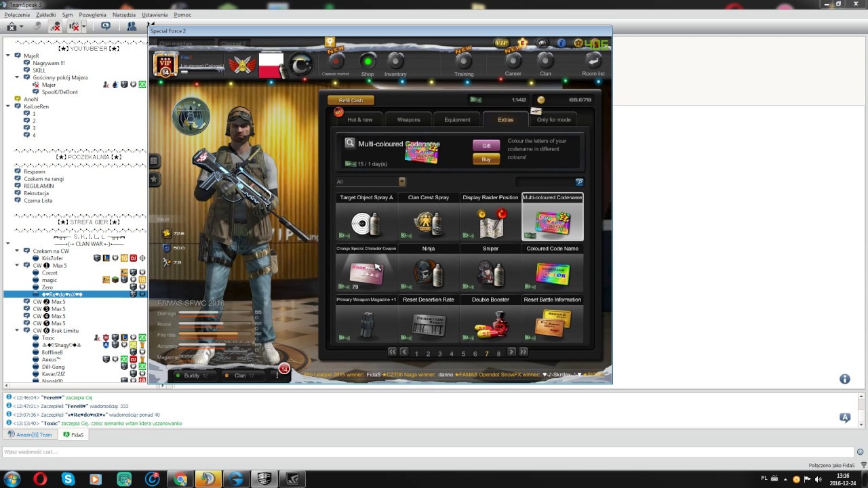Image resolution: width=868 pixels, height=488 pixels.
Task: Click the blue info icon in the game top bar
Action: 561,43
